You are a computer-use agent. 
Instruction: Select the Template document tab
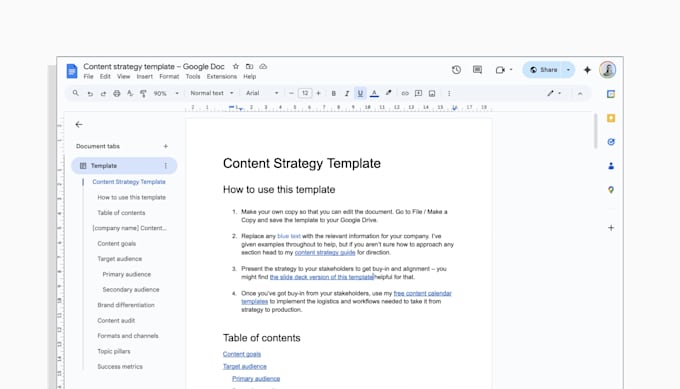tap(124, 166)
